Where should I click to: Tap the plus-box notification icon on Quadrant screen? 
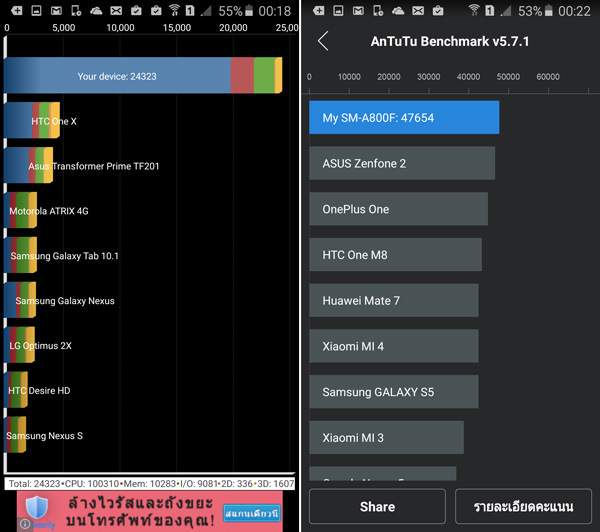(x=16, y=11)
